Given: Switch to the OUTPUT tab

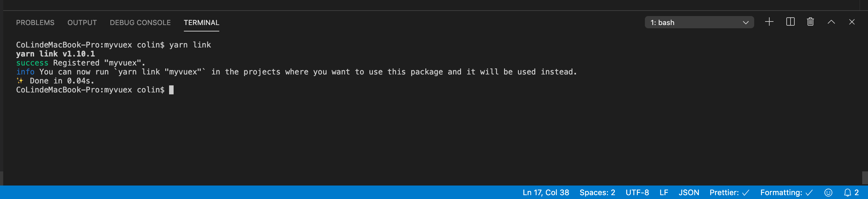Looking at the screenshot, I should pos(82,22).
